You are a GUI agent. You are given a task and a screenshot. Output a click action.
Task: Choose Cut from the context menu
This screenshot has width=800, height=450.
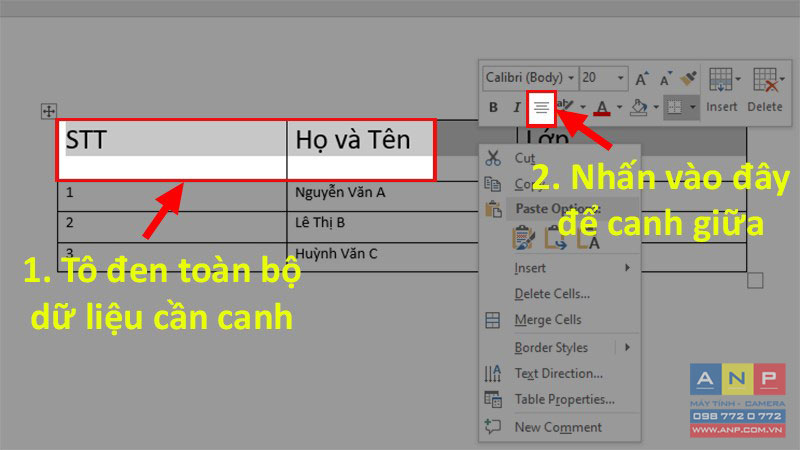[560, 158]
